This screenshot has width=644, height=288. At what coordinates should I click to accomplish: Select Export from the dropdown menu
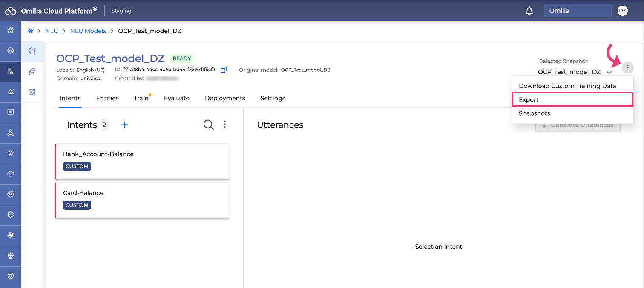point(572,100)
